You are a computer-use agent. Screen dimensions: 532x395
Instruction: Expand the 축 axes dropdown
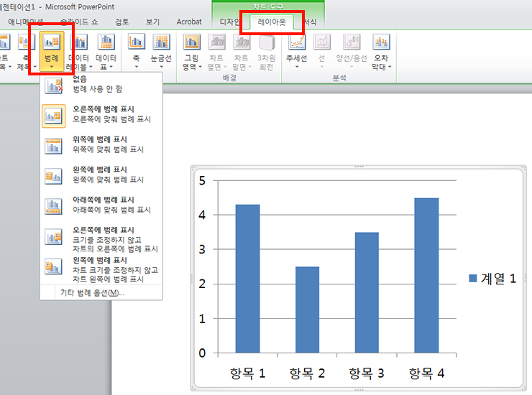(x=136, y=52)
